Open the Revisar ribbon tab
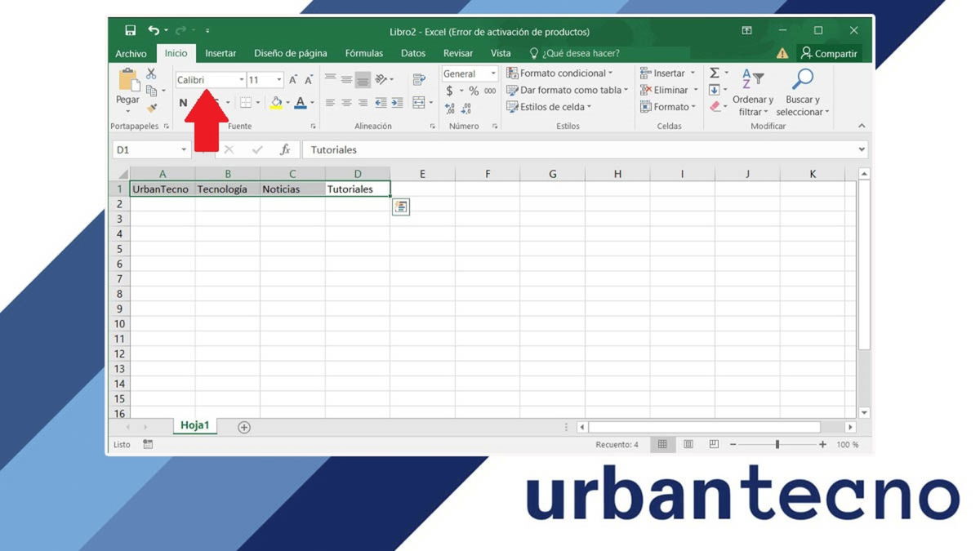 click(x=457, y=53)
